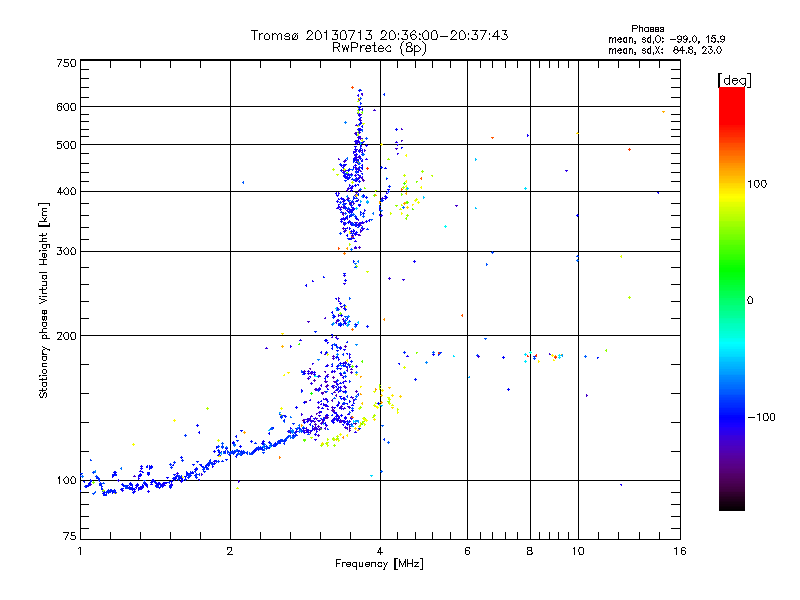800x600 pixels.
Task: Click the colorbar label '100'
Action: click(x=757, y=184)
